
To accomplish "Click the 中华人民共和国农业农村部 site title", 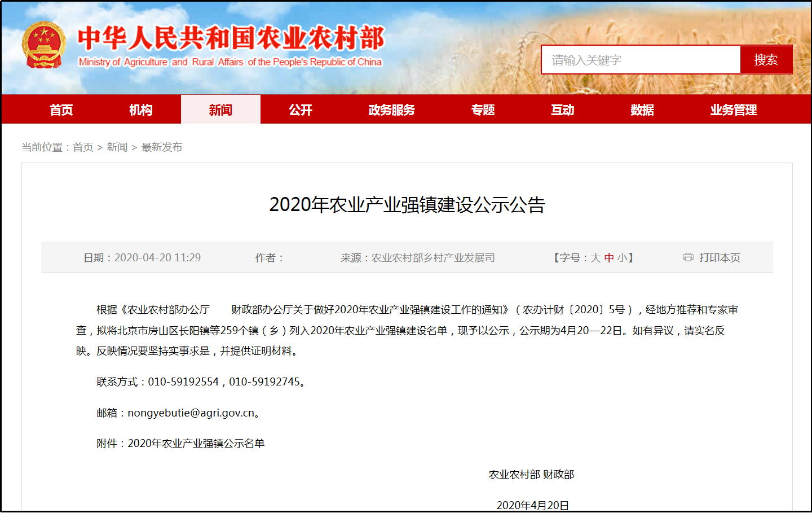I will (231, 38).
